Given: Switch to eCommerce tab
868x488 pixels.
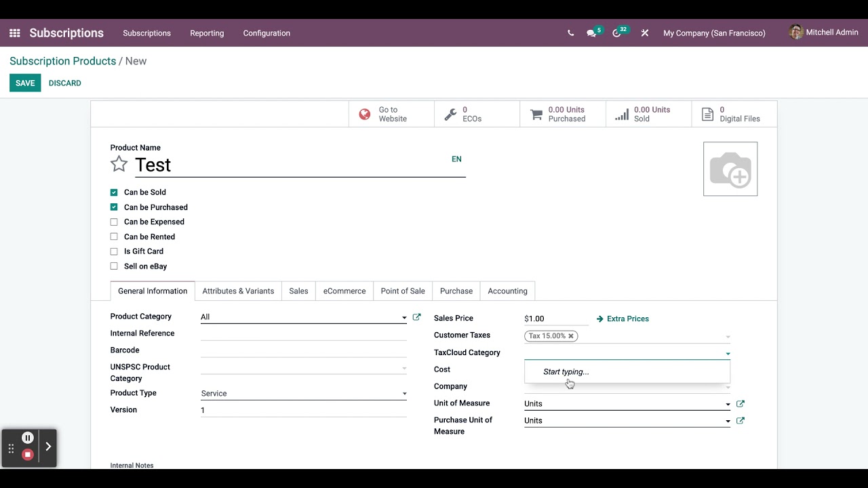Looking at the screenshot, I should click(344, 291).
